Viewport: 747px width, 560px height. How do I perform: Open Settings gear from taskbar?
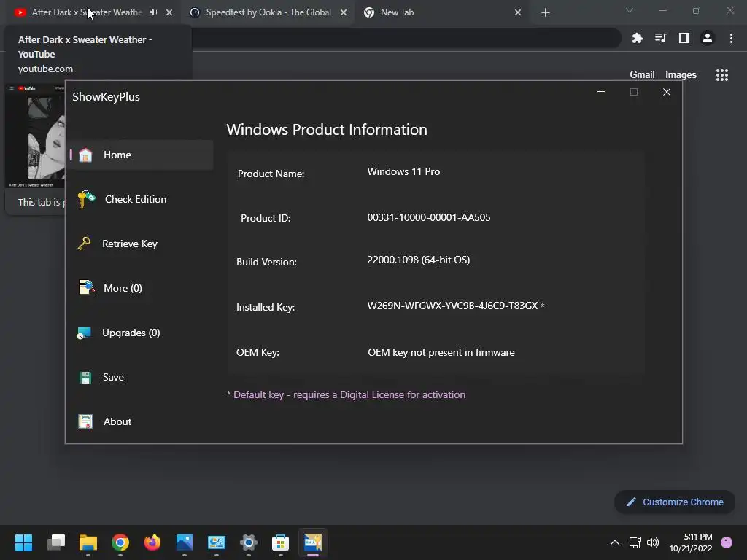coord(248,542)
